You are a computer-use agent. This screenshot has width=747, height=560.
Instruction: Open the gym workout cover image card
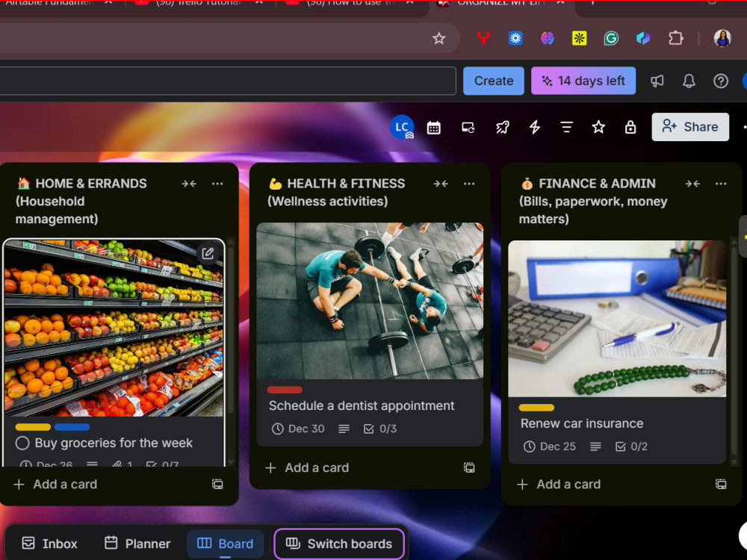(370, 301)
